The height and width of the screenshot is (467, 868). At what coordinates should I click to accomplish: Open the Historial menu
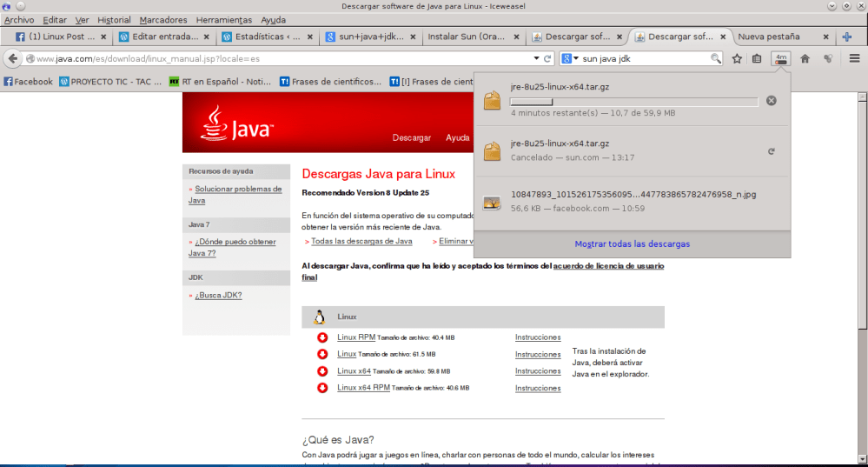pyautogui.click(x=114, y=20)
